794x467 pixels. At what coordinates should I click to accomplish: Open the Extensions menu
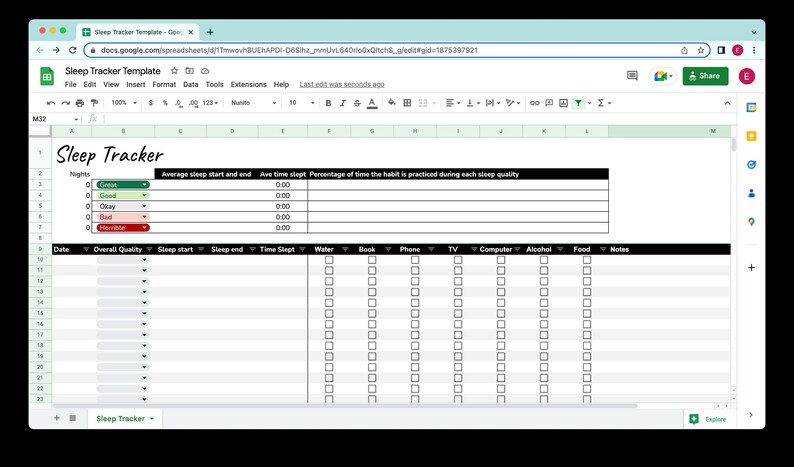pos(248,85)
